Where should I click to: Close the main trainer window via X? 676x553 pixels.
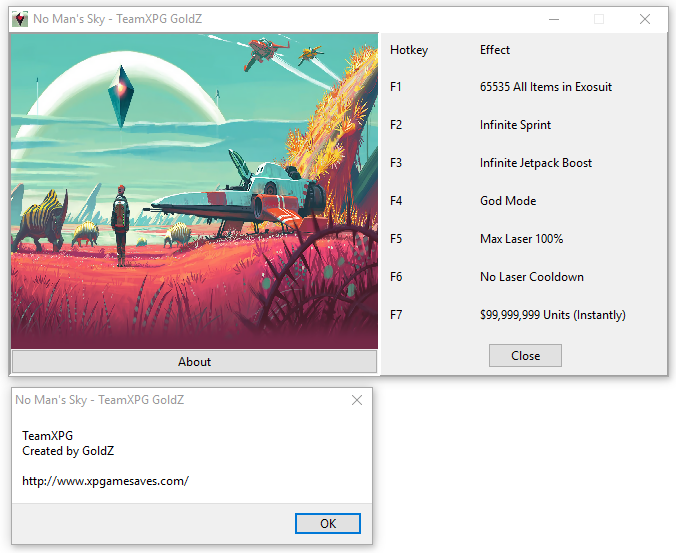point(645,19)
